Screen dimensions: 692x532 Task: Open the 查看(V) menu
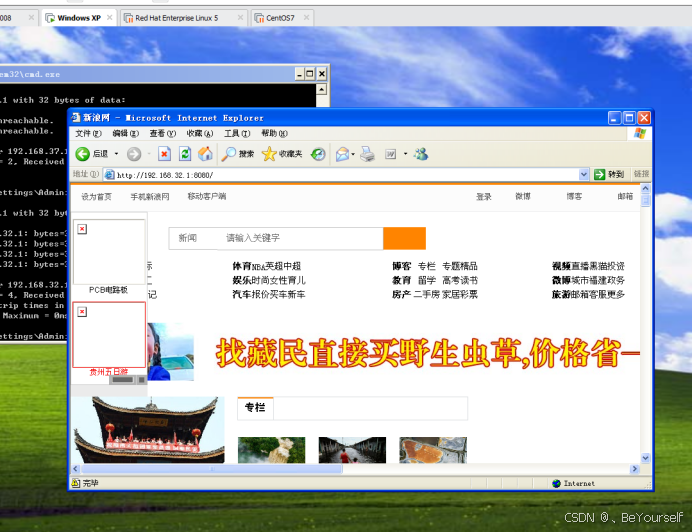162,133
